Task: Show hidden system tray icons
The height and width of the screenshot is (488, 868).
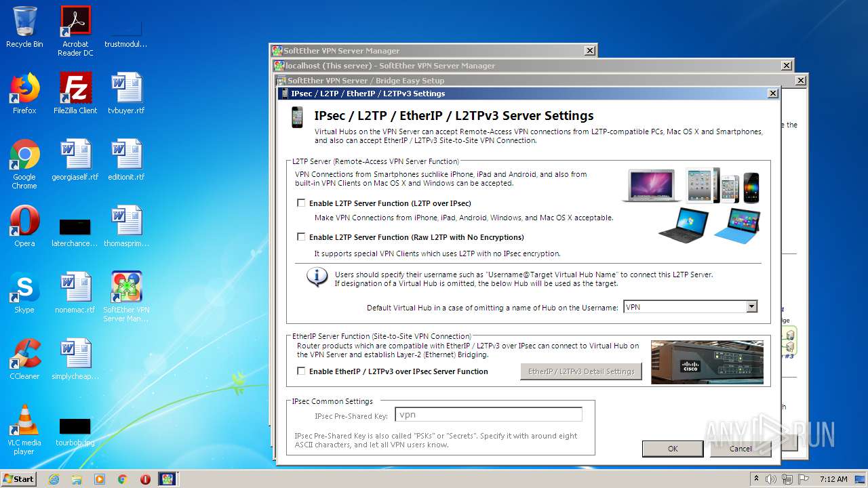Action: tap(756, 479)
